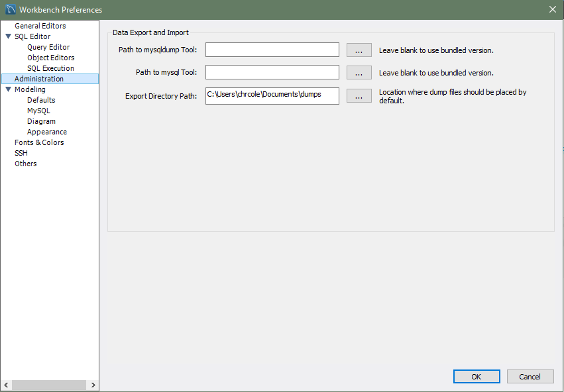Select SQL Execution in the tree
Image resolution: width=564 pixels, height=392 pixels.
(x=50, y=68)
